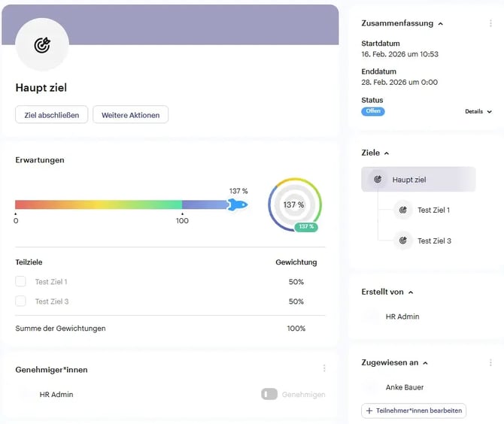Collapse the Ziele section
The image size is (504, 424).
point(387,153)
